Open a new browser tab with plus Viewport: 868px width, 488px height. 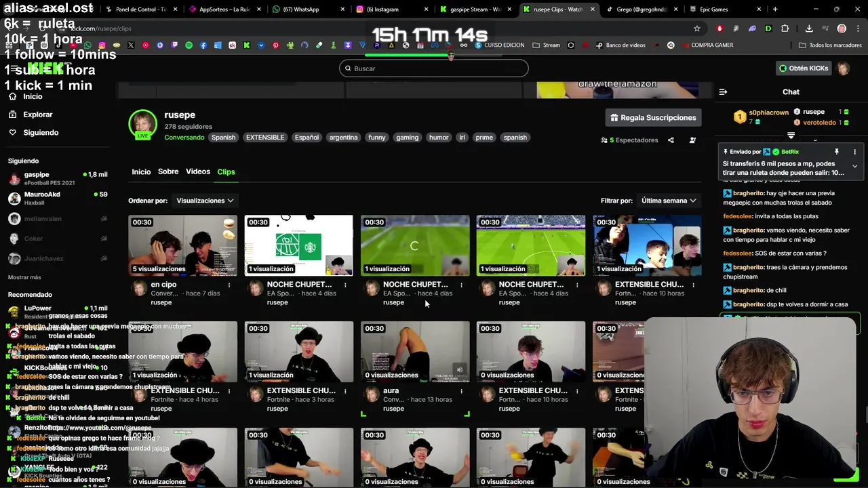click(775, 9)
